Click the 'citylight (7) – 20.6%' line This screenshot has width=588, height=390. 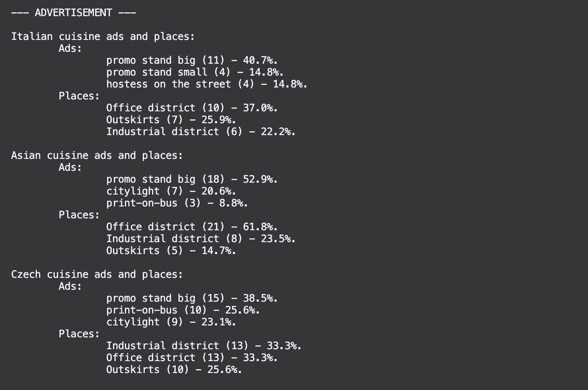click(x=171, y=191)
